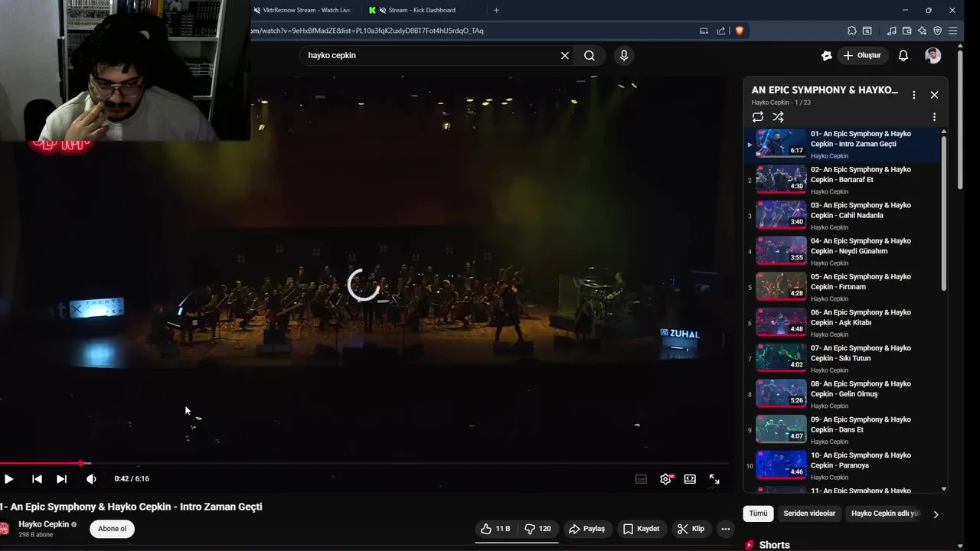The image size is (980, 551).
Task: Open the sidebar panel icon beside extensions
Action: (x=867, y=31)
